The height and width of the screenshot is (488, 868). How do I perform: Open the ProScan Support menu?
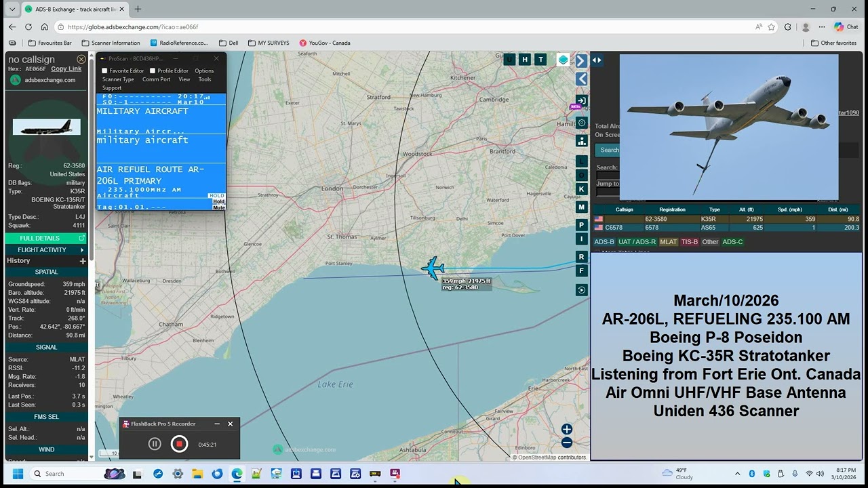[x=112, y=88]
